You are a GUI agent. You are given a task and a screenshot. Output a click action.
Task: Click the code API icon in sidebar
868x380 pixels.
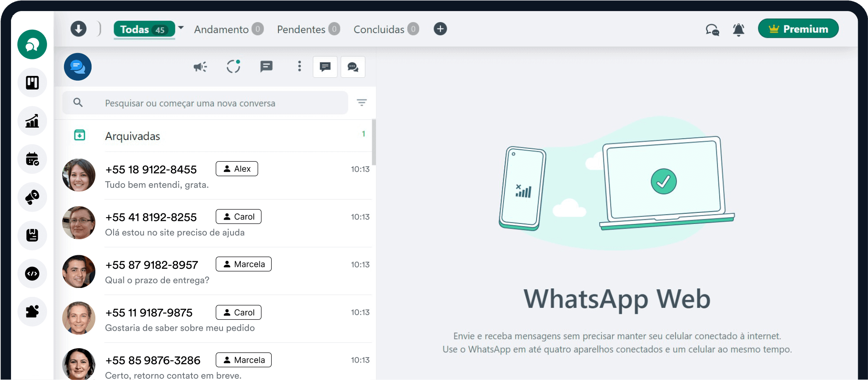tap(32, 274)
